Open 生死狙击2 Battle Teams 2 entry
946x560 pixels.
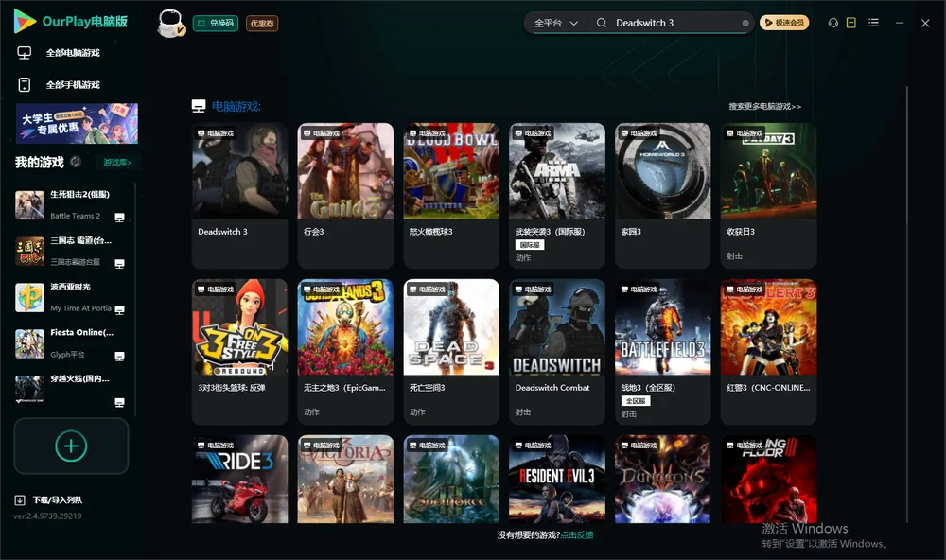[71, 205]
